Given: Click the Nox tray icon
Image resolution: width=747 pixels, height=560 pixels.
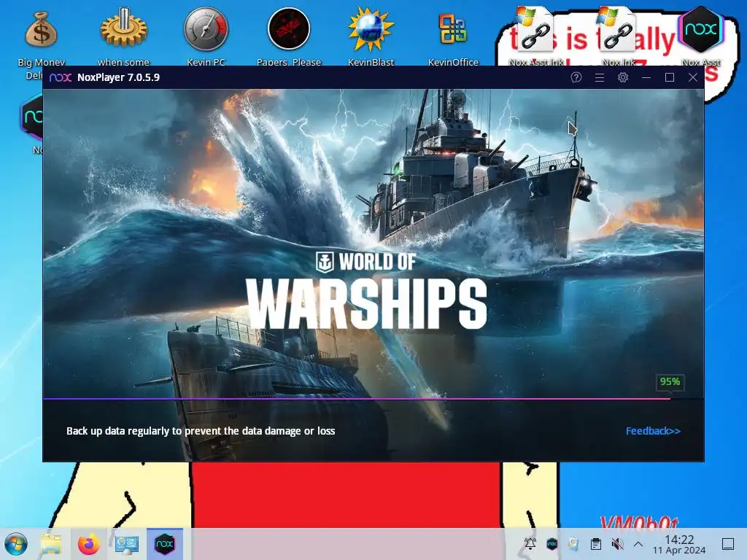Looking at the screenshot, I should point(551,544).
